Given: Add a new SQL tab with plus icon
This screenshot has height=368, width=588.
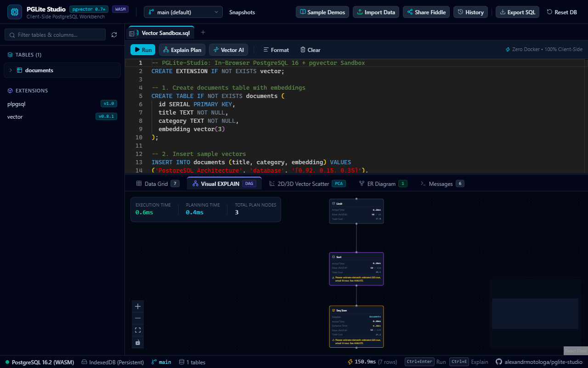Looking at the screenshot, I should pos(203,32).
